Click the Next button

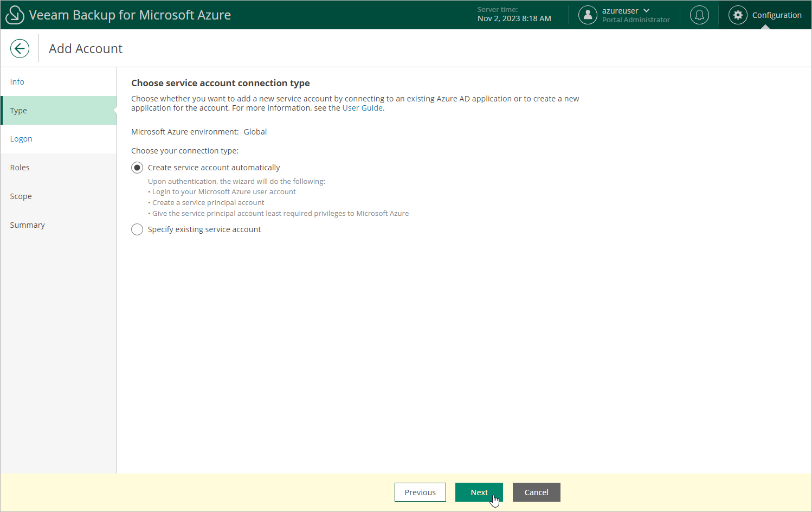click(479, 492)
